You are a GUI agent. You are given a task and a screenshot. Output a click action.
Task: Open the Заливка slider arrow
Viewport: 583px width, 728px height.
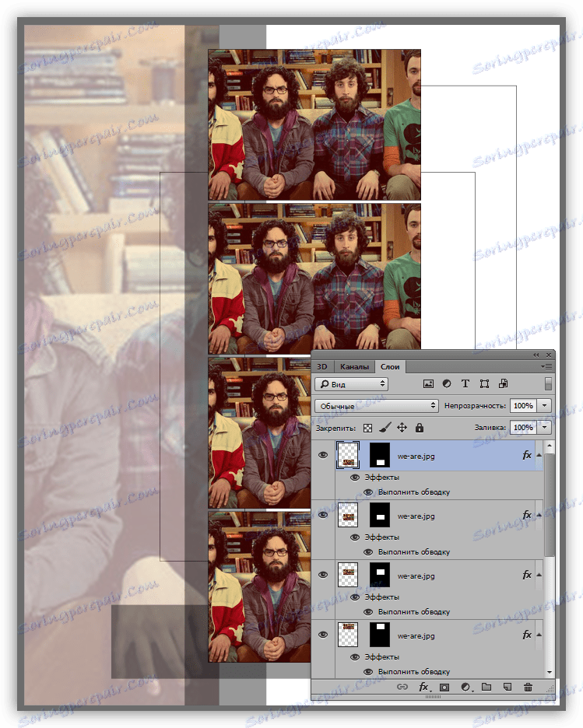[x=544, y=428]
